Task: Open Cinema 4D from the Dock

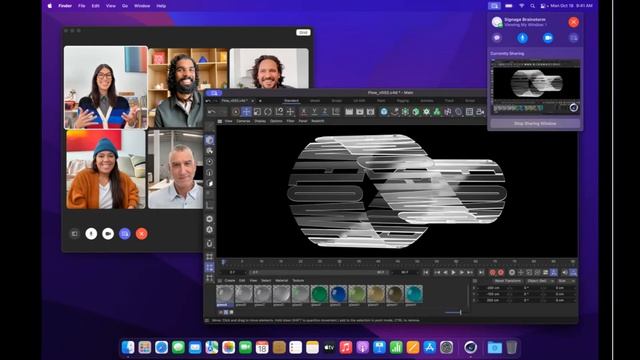Action: pyautogui.click(x=470, y=347)
